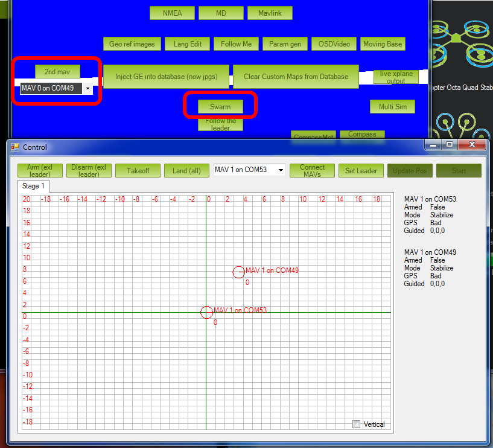The width and height of the screenshot is (493, 448).
Task: Click the Set Leader button
Action: (x=361, y=171)
